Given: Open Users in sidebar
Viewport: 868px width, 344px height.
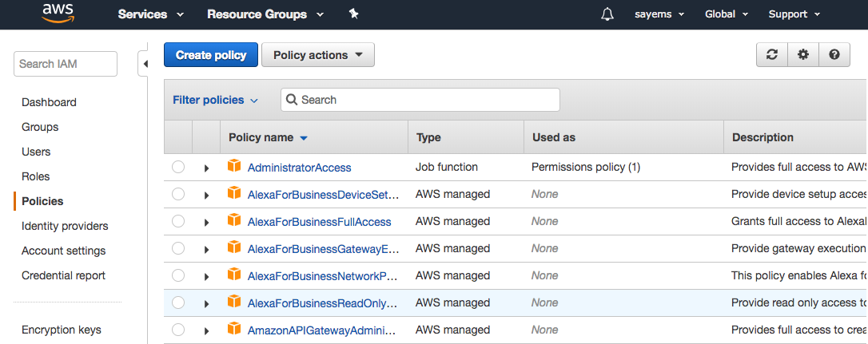Looking at the screenshot, I should [x=36, y=152].
